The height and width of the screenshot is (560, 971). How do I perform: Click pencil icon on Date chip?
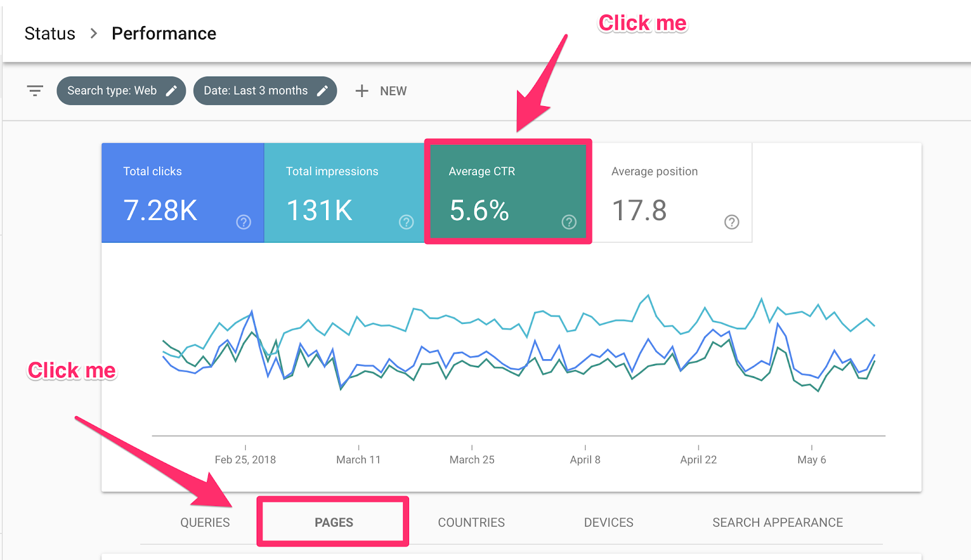tap(322, 91)
